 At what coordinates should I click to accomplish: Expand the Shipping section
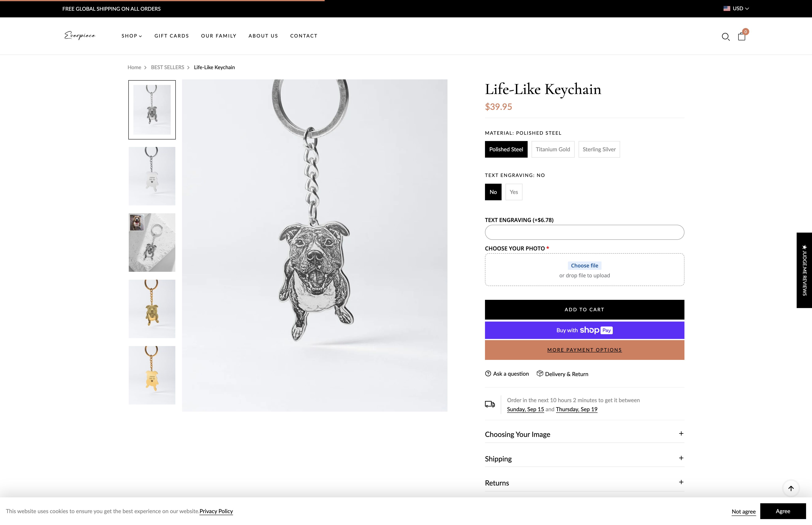584,458
